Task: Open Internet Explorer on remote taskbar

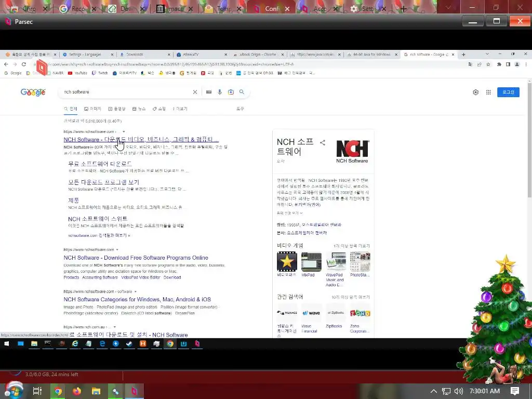Action: 75,344
